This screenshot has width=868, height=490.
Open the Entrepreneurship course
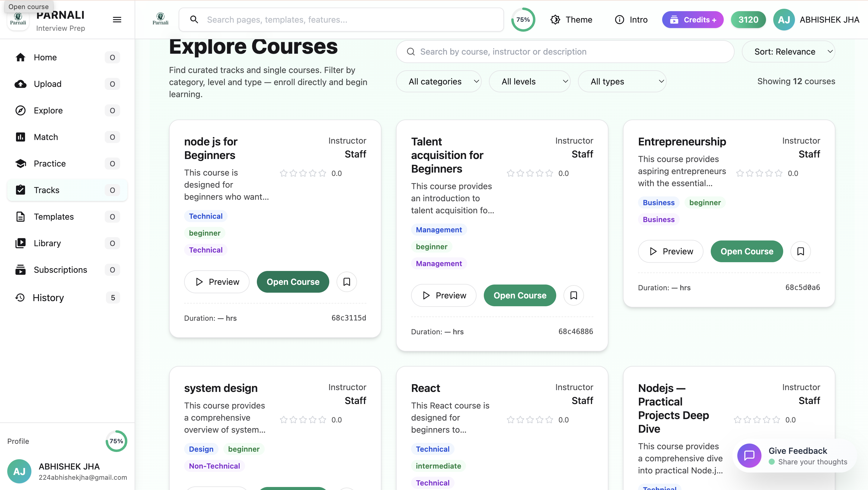747,251
